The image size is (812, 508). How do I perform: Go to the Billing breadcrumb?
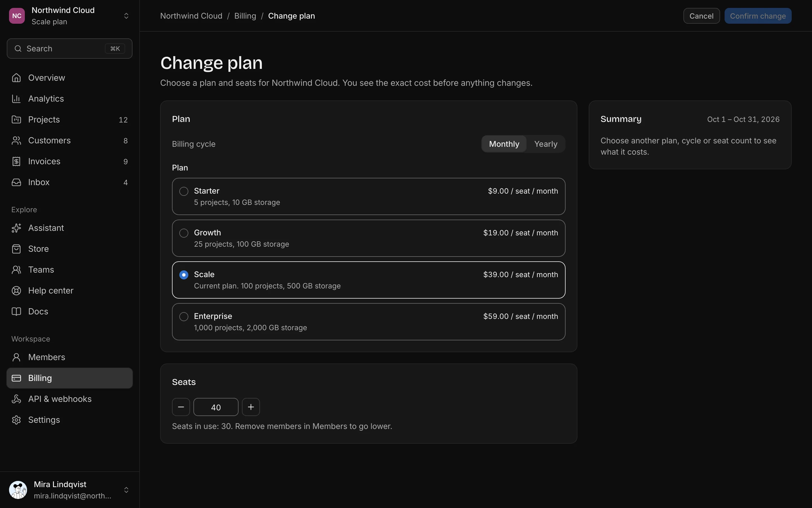coord(245,16)
